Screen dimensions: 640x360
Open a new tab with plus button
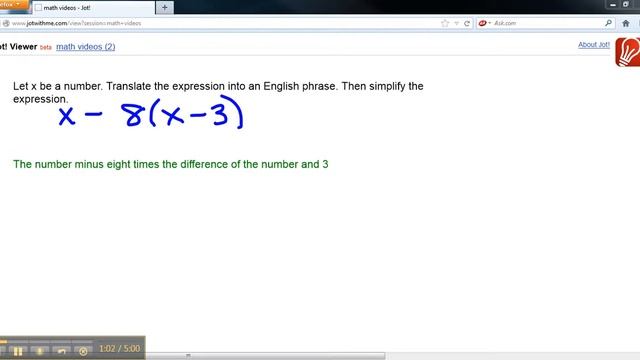pyautogui.click(x=164, y=7)
